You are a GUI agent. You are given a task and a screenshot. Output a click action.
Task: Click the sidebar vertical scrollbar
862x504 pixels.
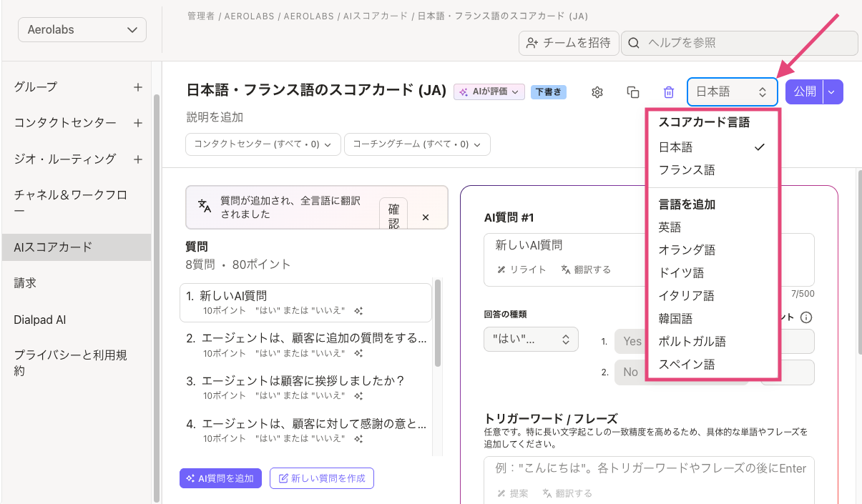point(157,297)
